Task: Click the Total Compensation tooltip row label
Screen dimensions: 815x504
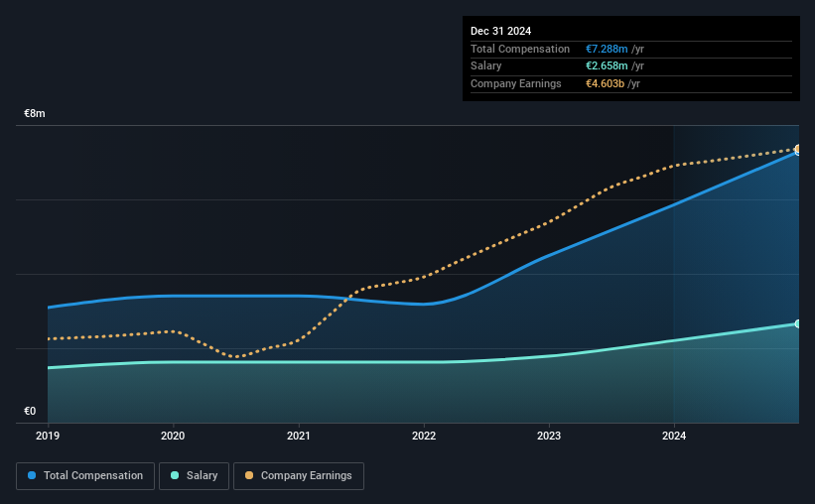Action: (520, 49)
